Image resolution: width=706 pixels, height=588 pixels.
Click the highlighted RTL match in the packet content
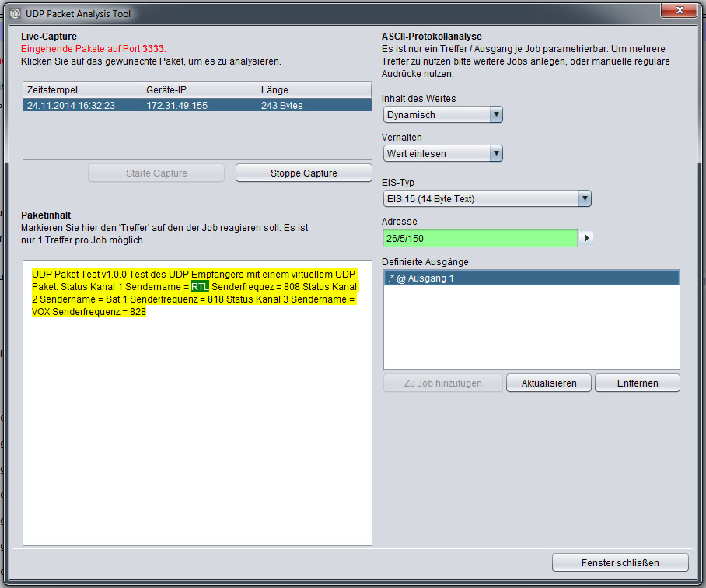(x=200, y=287)
